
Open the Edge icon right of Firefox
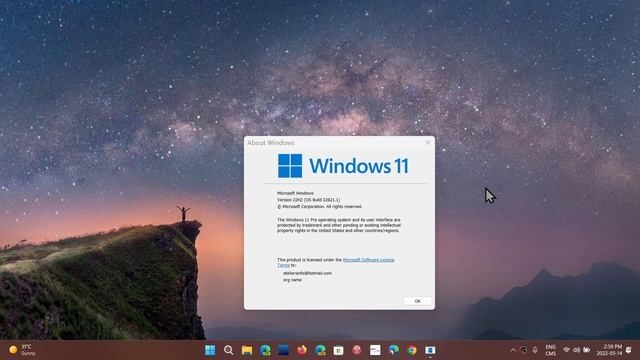click(x=320, y=350)
